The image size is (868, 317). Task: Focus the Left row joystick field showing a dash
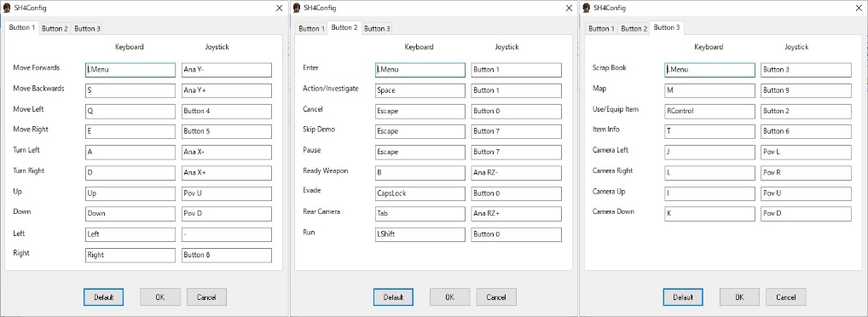click(227, 234)
